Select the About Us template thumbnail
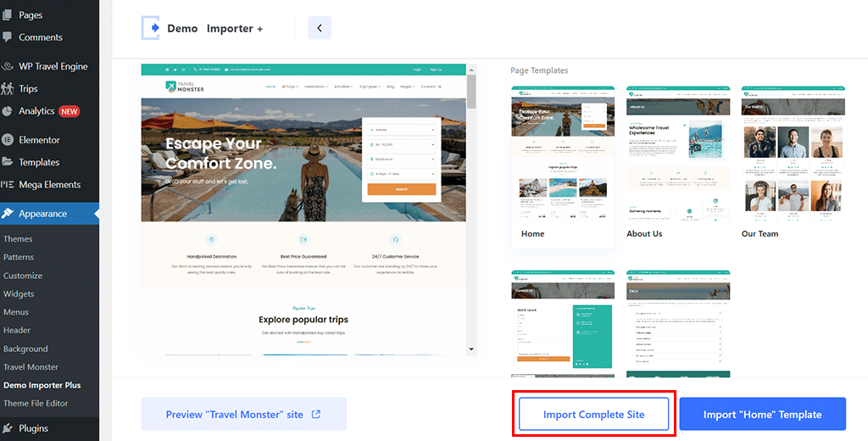This screenshot has width=868, height=441. tap(678, 154)
